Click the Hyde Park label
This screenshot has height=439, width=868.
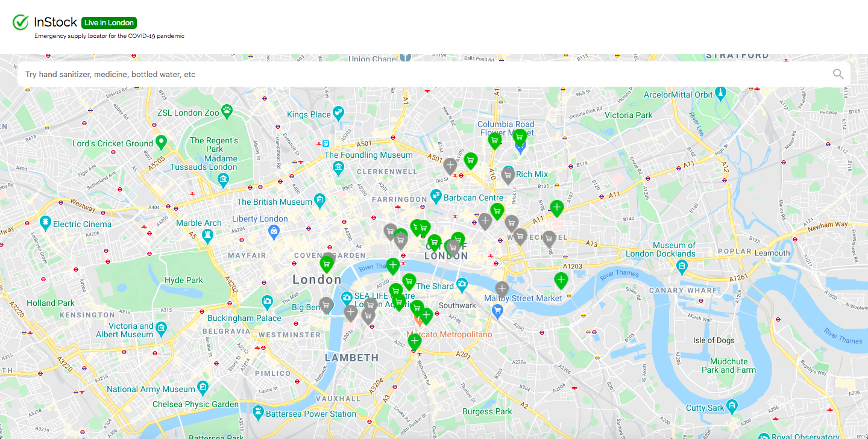click(x=184, y=280)
